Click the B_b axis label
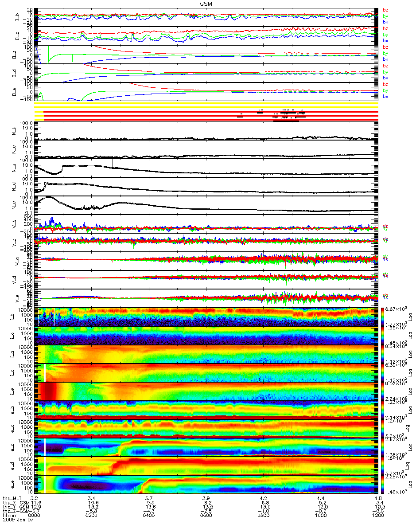412x532 pixels. tap(18, 17)
